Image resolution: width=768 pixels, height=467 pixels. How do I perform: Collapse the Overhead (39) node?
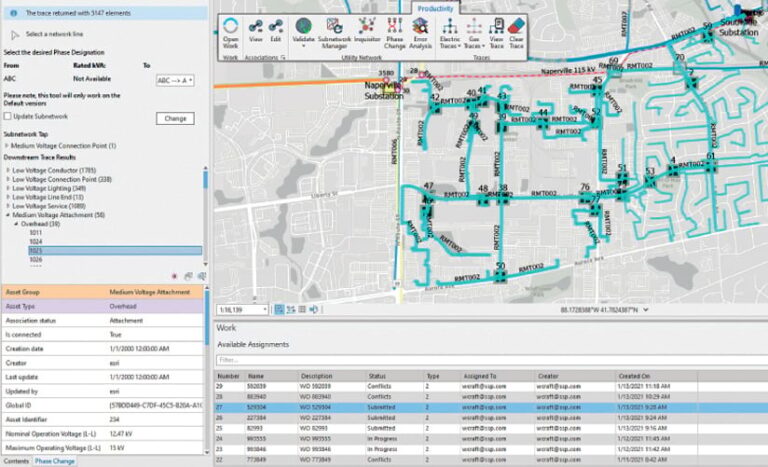point(16,223)
